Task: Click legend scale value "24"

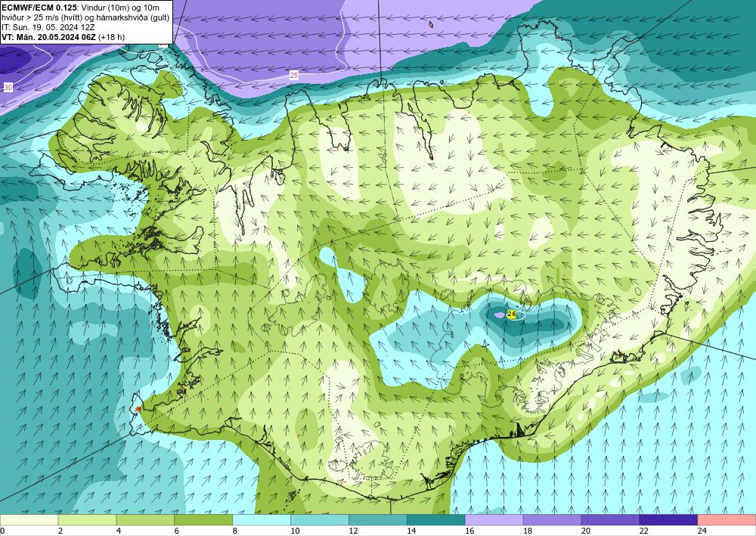Action: 702,531
